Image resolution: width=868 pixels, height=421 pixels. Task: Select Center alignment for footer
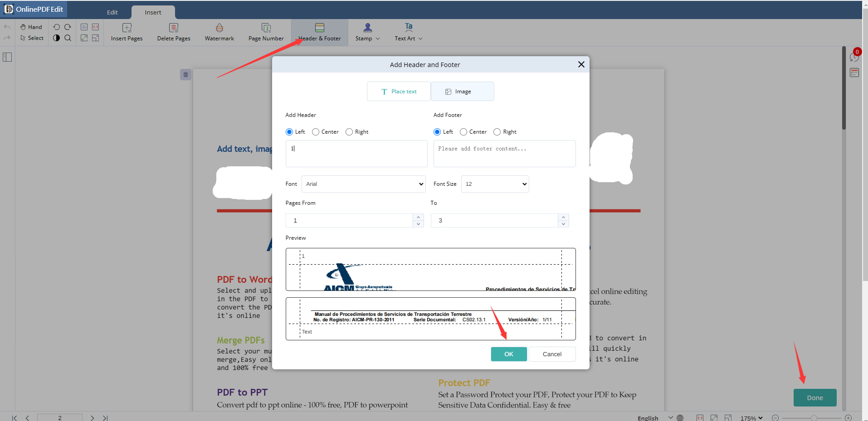coord(463,132)
